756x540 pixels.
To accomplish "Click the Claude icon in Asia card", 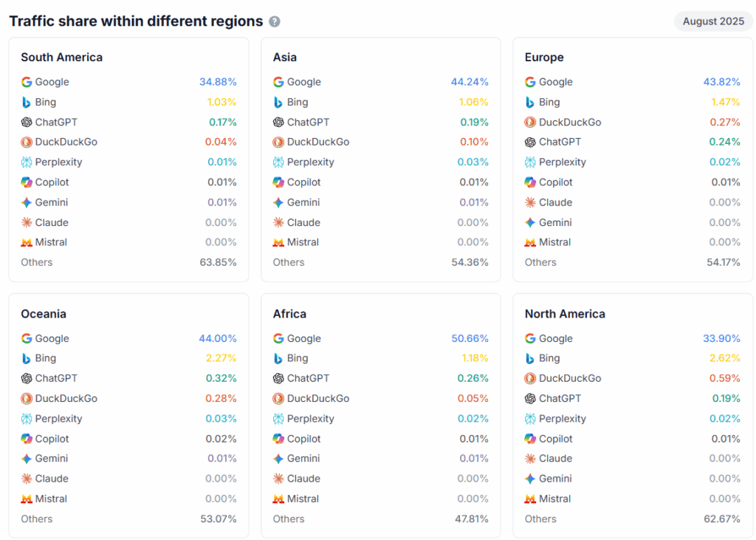I will click(278, 222).
